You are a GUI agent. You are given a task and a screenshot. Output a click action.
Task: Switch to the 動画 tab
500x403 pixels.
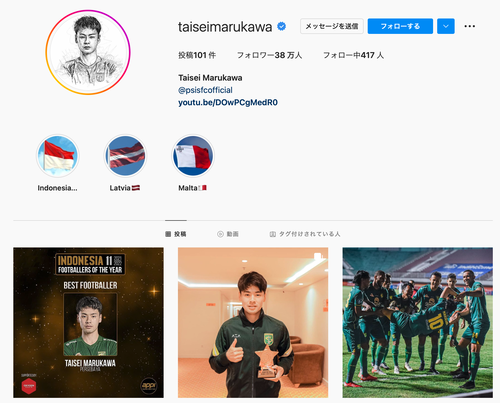[228, 234]
